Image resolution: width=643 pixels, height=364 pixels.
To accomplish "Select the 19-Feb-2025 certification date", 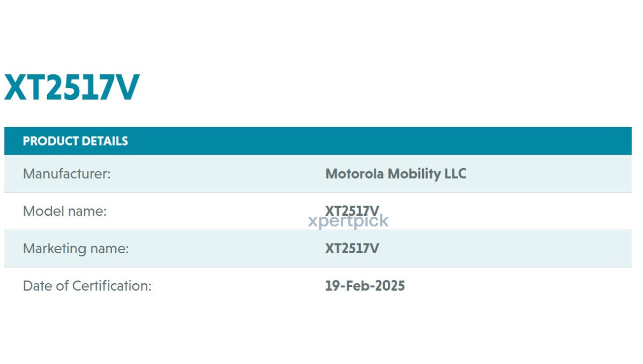I will pyautogui.click(x=365, y=286).
